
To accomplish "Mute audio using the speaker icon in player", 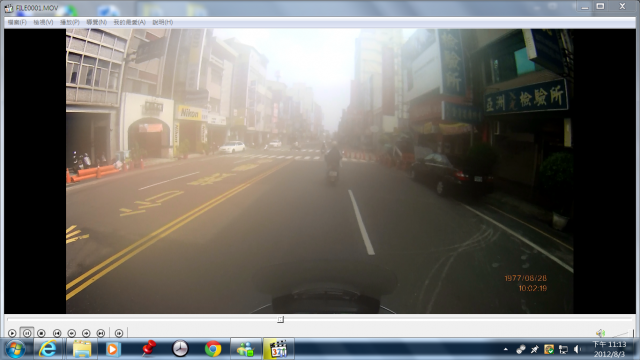I will pos(600,333).
